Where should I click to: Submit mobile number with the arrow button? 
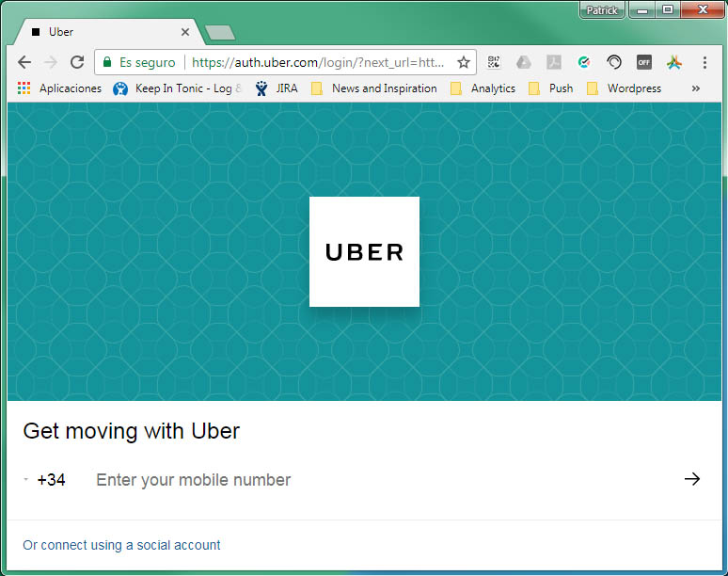coord(692,479)
